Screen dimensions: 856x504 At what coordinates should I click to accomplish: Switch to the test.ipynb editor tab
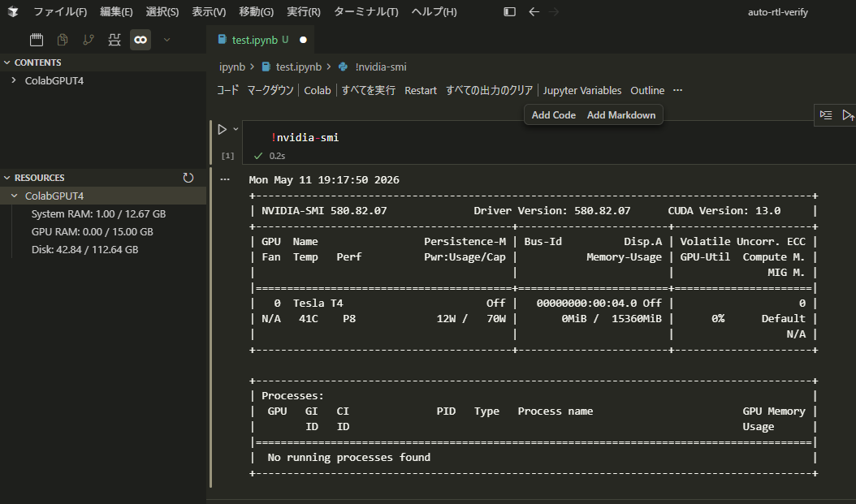tap(260, 40)
